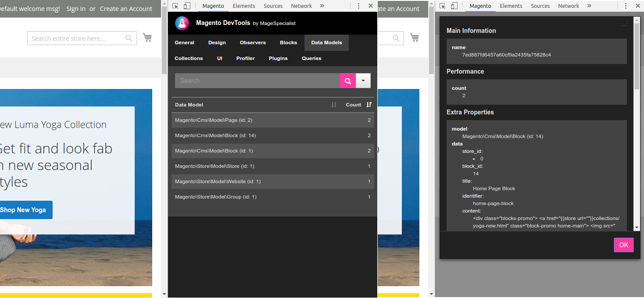This screenshot has width=644, height=298.
Task: Click the details dialog scrollbar
Action: pyautogui.click(x=637, y=56)
